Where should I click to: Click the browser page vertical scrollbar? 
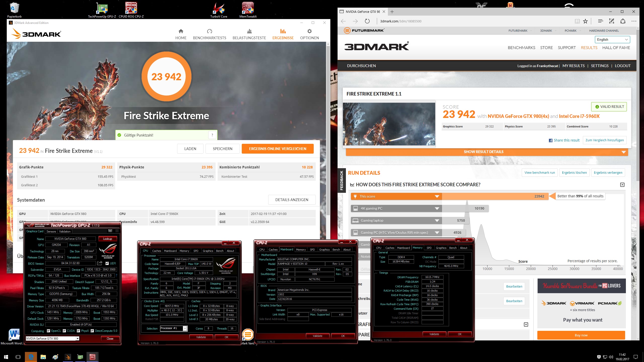pos(638,106)
